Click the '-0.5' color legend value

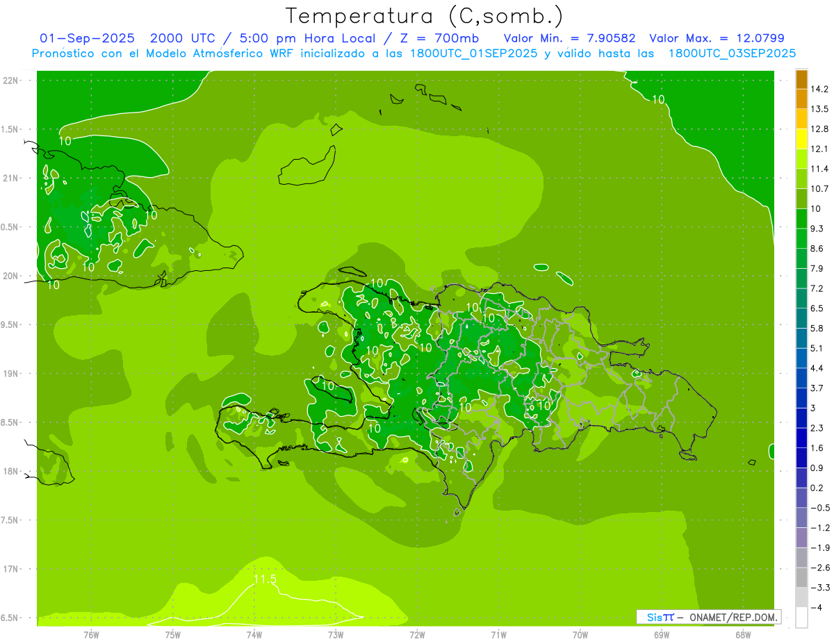point(819,508)
